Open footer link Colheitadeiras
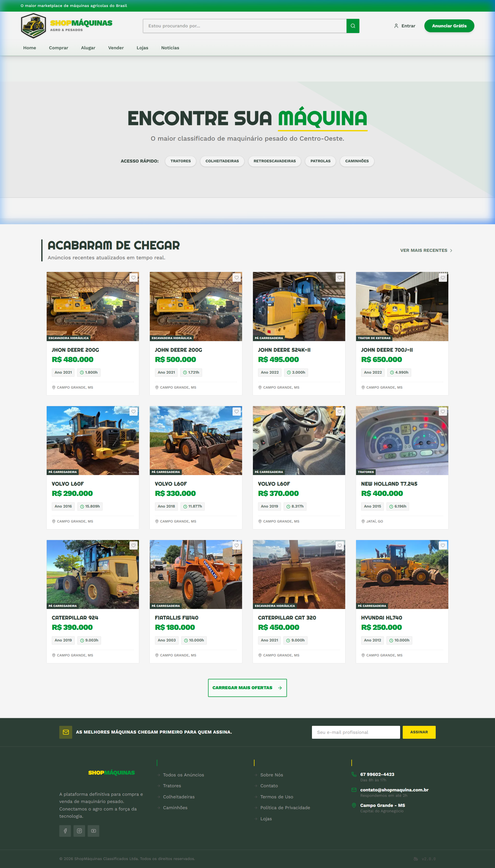Image resolution: width=495 pixels, height=868 pixels. (x=179, y=797)
